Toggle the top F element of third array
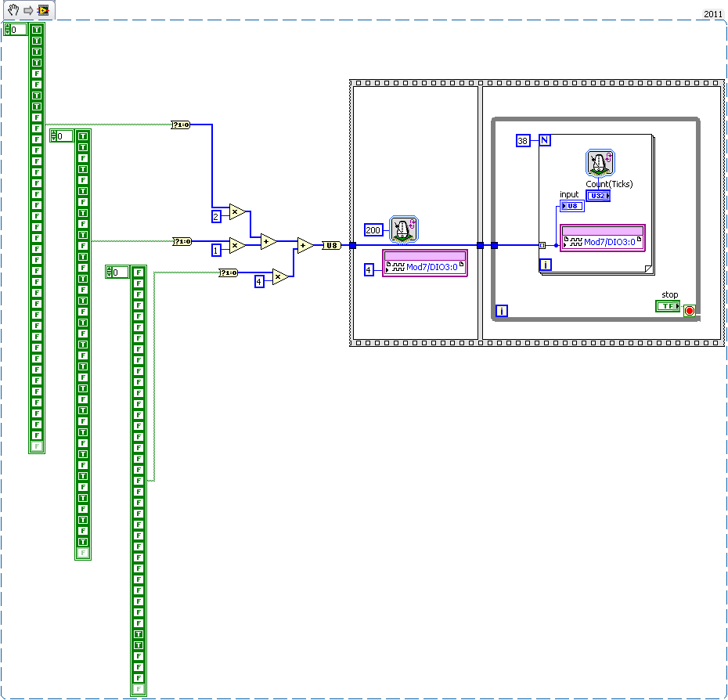Image resolution: width=728 pixels, height=700 pixels. pyautogui.click(x=139, y=272)
